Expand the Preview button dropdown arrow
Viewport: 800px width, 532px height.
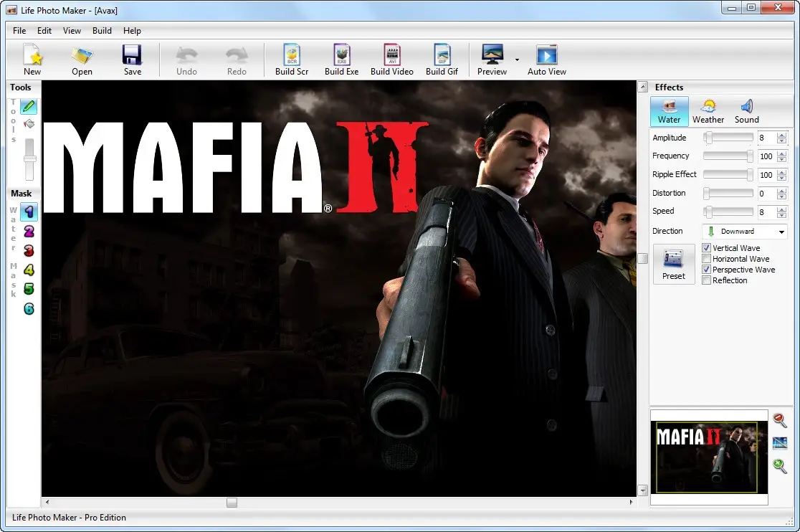point(517,60)
